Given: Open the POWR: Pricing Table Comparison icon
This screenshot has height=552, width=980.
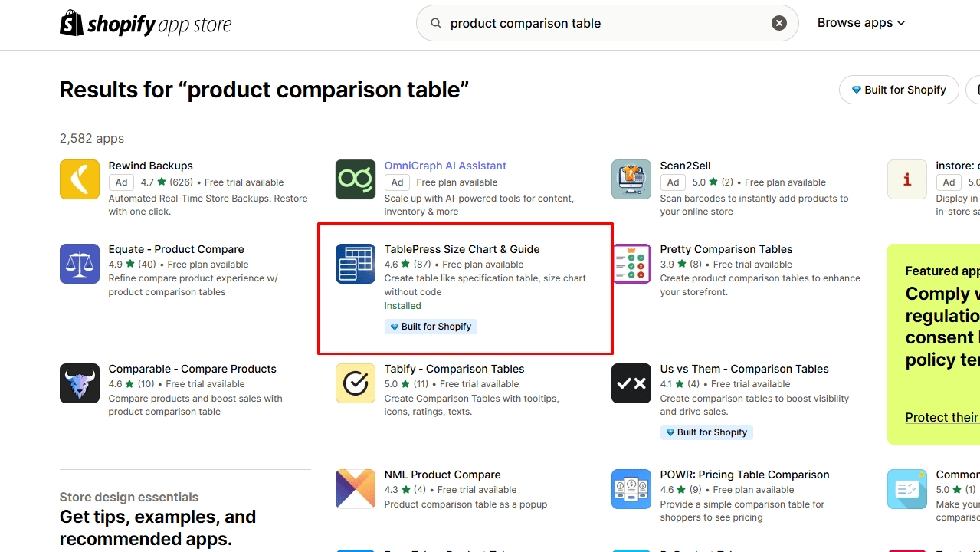Looking at the screenshot, I should [x=631, y=489].
